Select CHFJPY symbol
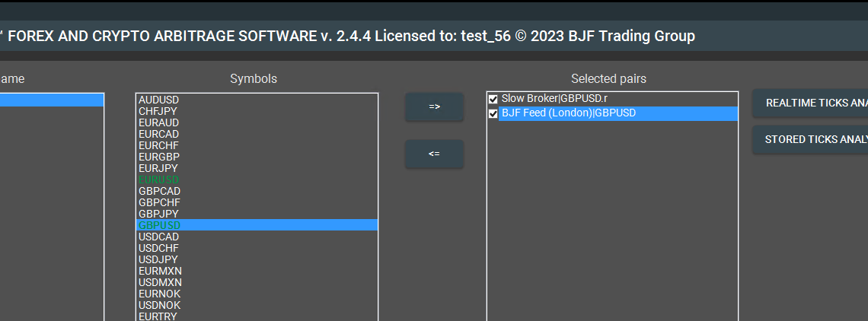This screenshot has height=321, width=868. (158, 111)
